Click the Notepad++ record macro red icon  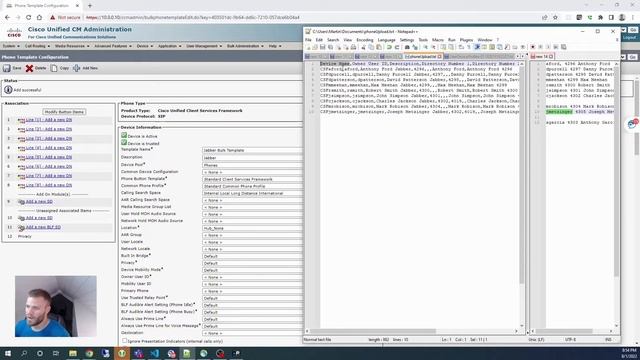click(533, 47)
